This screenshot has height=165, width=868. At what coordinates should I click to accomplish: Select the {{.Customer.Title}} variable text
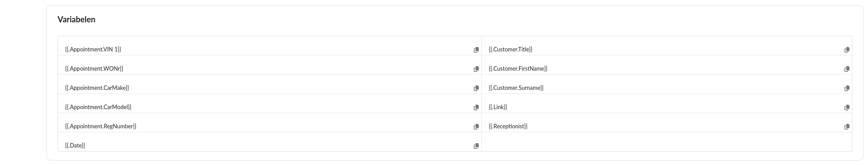(510, 49)
